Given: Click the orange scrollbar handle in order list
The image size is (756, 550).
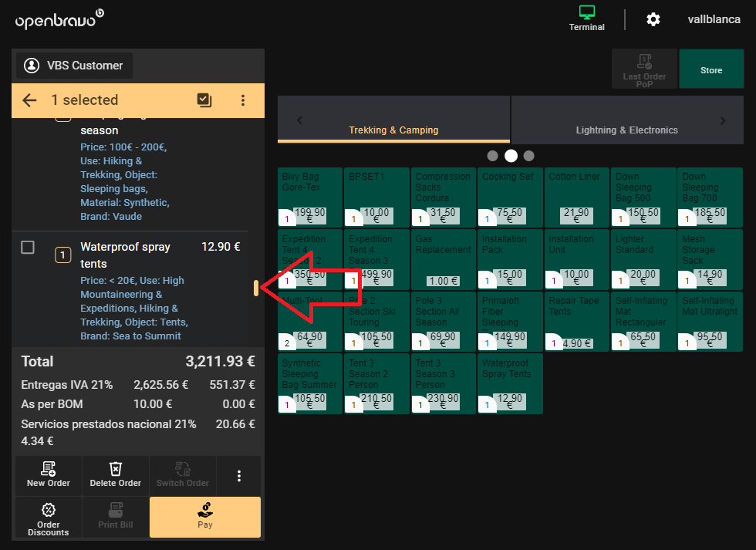Looking at the screenshot, I should tap(256, 288).
